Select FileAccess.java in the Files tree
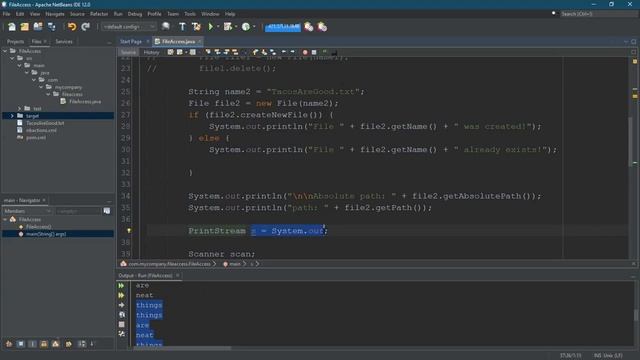 coord(85,101)
